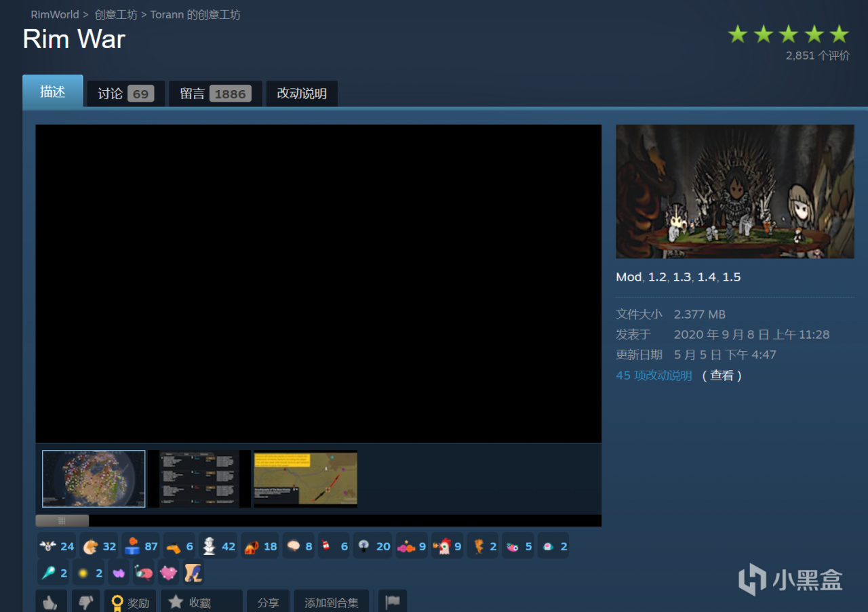Viewport: 868px width, 612px height.
Task: Click the orange award icon left of the 9s' neighbor count 2 after the rooster
Action: click(x=483, y=546)
